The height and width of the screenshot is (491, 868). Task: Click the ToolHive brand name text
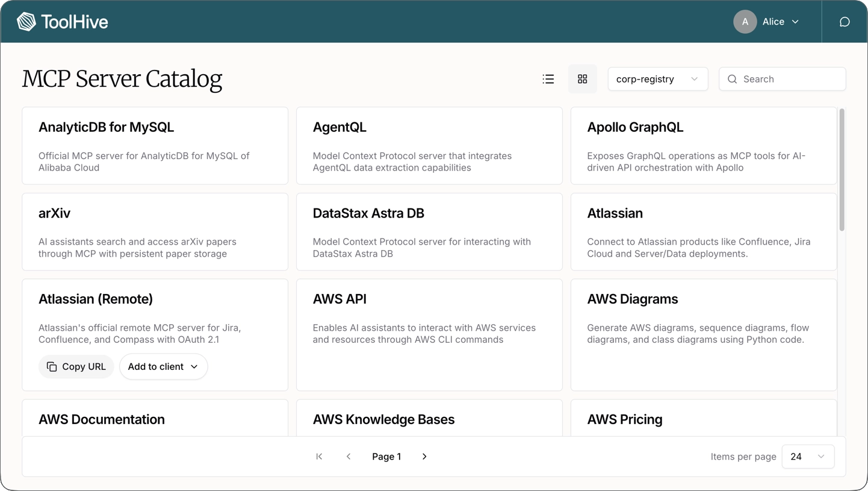point(75,22)
